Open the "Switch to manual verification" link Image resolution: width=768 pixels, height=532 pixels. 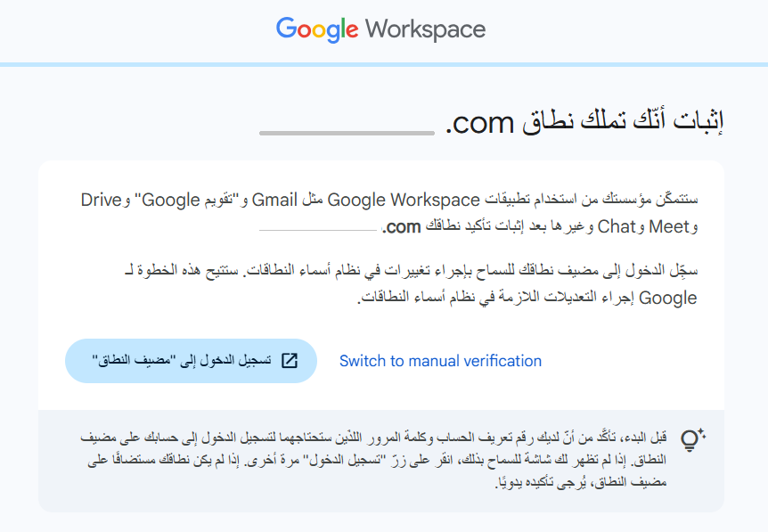[x=439, y=360]
